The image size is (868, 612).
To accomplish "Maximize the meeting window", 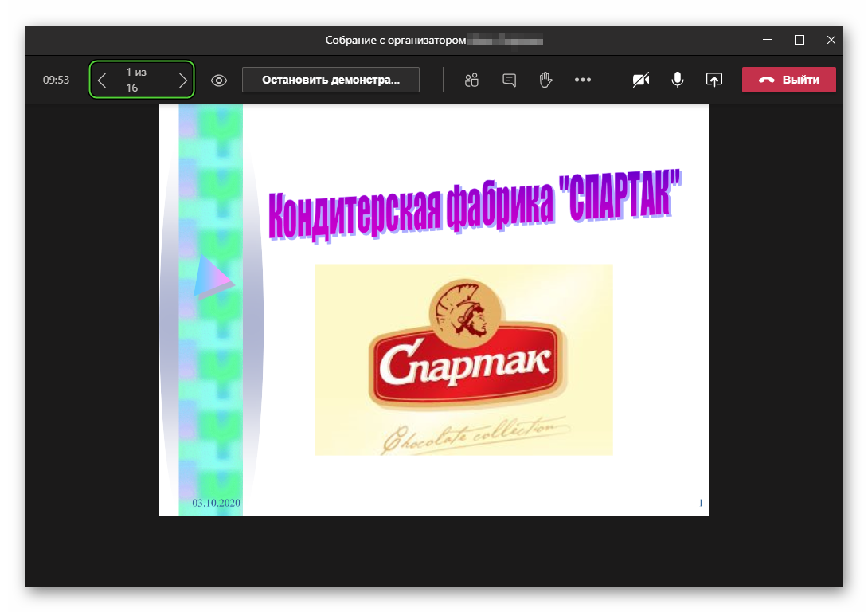I will [x=800, y=40].
